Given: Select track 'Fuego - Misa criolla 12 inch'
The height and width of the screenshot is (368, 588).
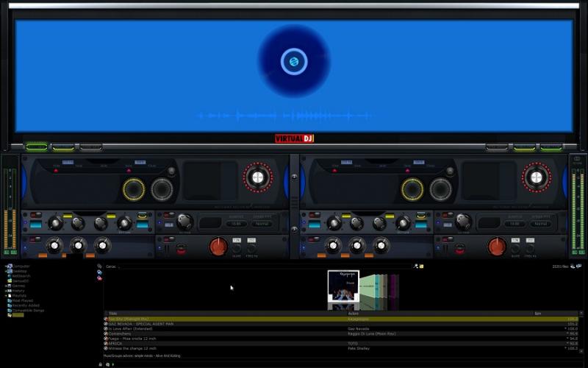Looking at the screenshot, I should pos(341,339).
